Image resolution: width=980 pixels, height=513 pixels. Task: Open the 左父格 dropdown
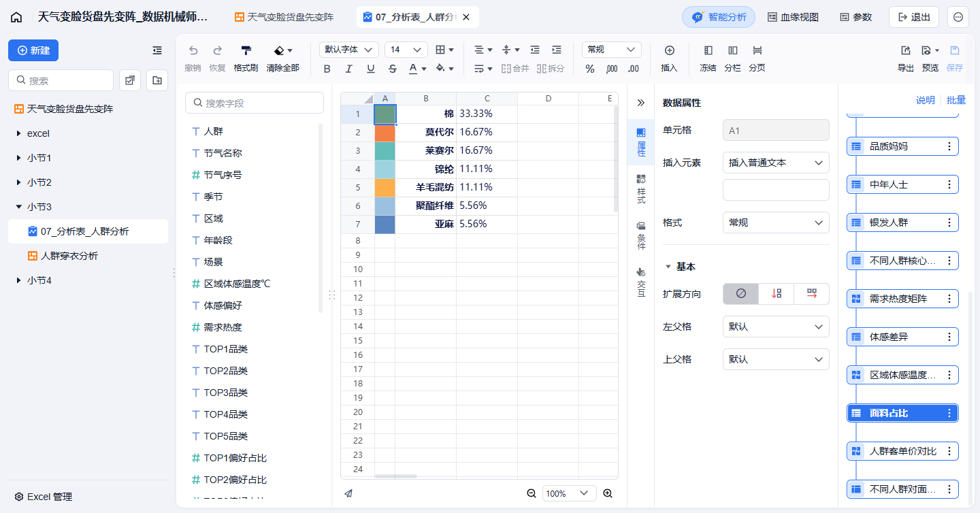click(x=776, y=327)
